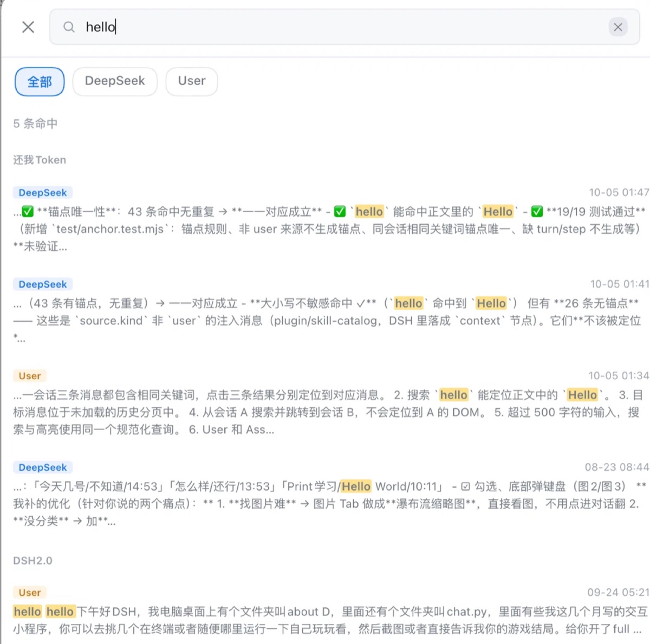Screen dimensions: 650x644
Task: Filter results by DeepSeek
Action: coord(115,81)
